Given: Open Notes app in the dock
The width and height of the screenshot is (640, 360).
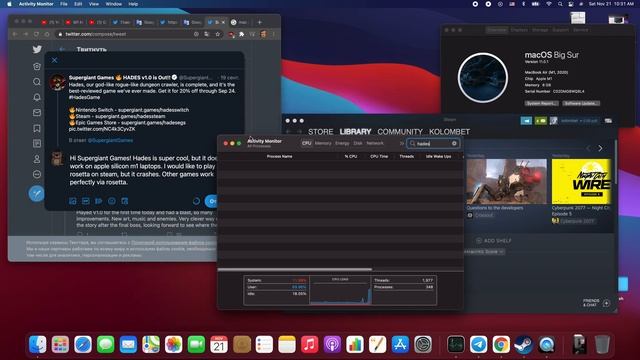Looking at the screenshot, I should point(287,344).
